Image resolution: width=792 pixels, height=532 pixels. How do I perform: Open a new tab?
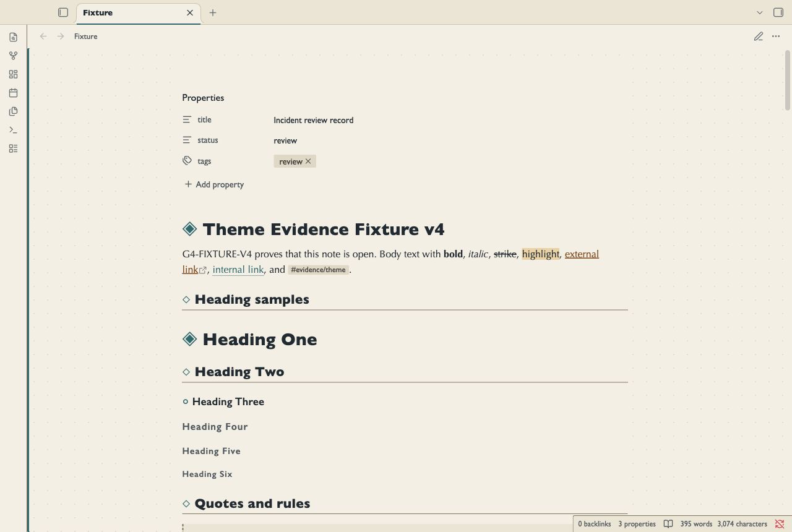pyautogui.click(x=213, y=12)
